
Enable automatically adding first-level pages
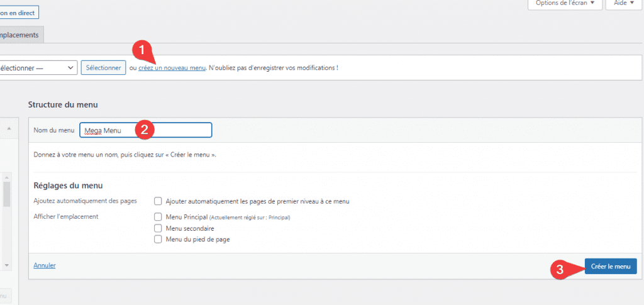click(x=158, y=201)
